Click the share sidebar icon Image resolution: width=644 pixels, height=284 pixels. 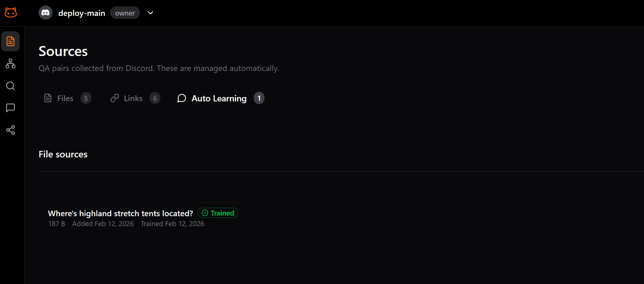[11, 130]
